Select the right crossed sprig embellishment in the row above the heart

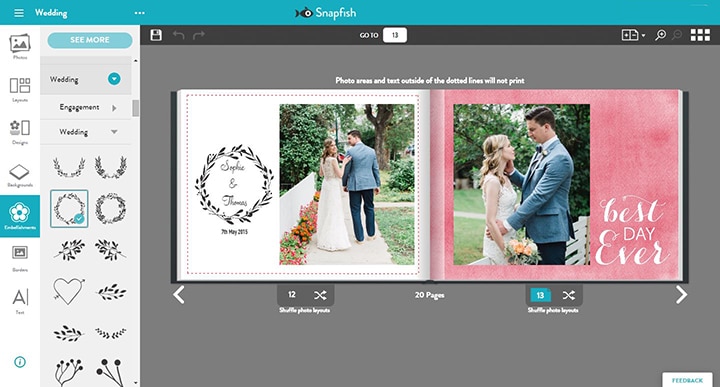click(x=111, y=250)
